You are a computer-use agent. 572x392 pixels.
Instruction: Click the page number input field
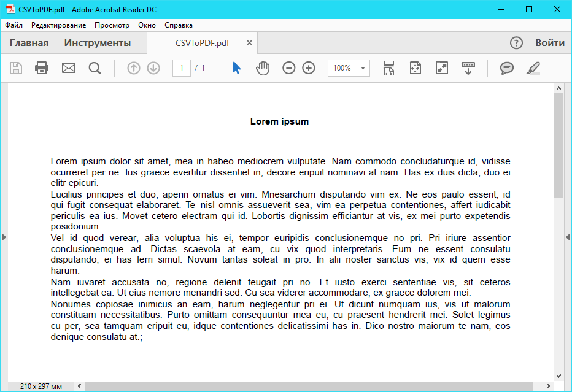pyautogui.click(x=182, y=68)
